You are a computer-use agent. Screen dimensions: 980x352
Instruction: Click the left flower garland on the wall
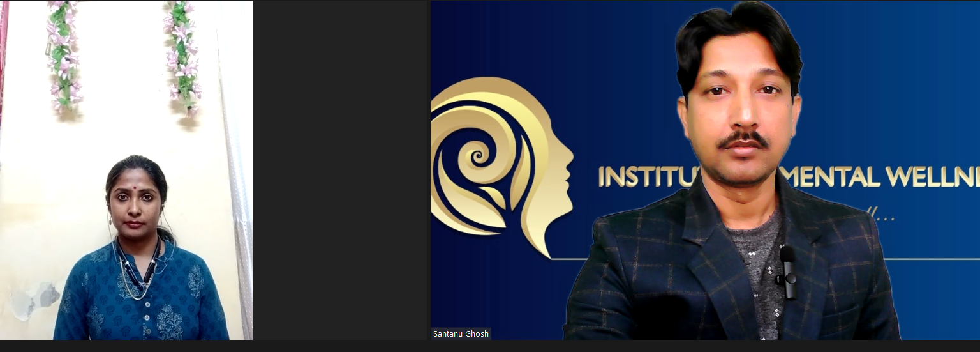(63, 54)
